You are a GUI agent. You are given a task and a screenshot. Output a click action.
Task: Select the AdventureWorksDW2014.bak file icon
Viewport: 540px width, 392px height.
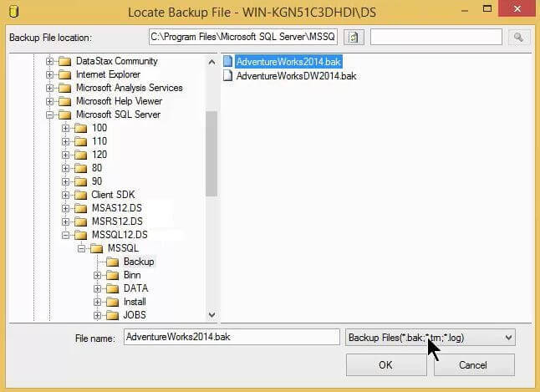tap(227, 75)
